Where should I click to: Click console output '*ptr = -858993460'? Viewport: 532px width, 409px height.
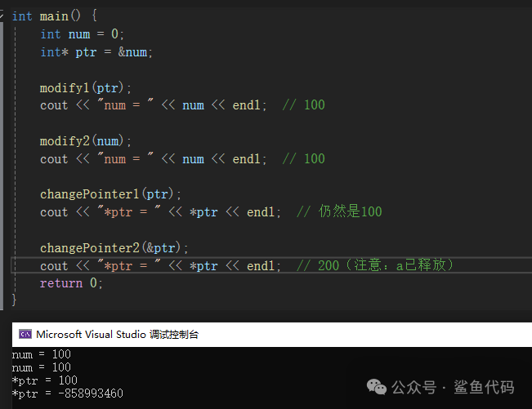coord(68,393)
